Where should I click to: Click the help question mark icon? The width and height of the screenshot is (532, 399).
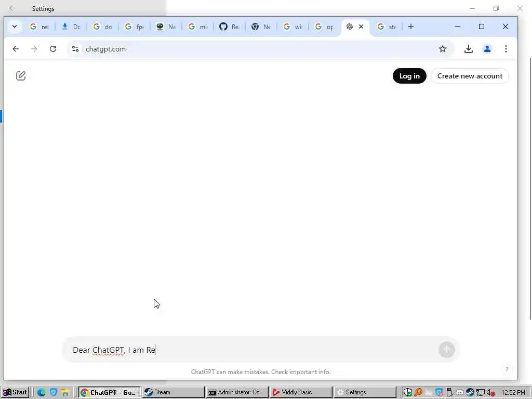pos(507,369)
